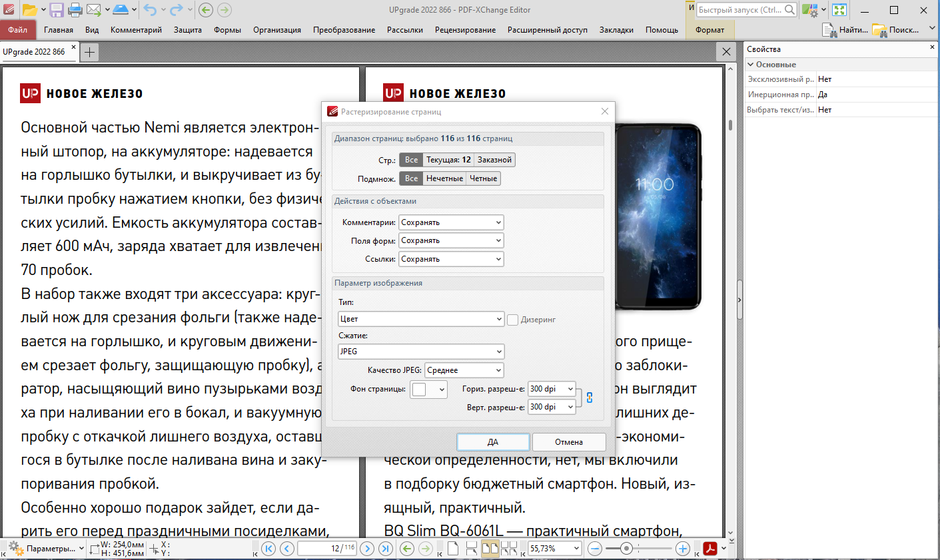The height and width of the screenshot is (560, 940).
Task: Switch to single page layout view
Action: 453,549
